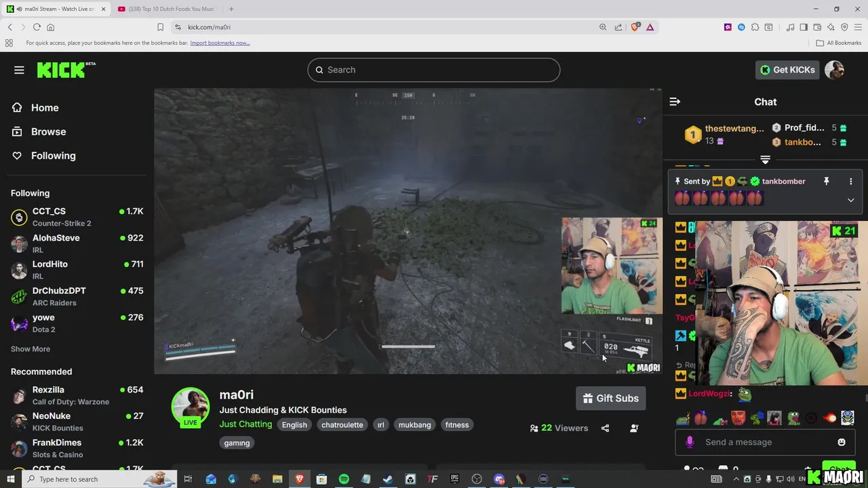Viewport: 868px width, 488px height.
Task: Open CCT_CS channel in Following list
Action: (x=77, y=217)
